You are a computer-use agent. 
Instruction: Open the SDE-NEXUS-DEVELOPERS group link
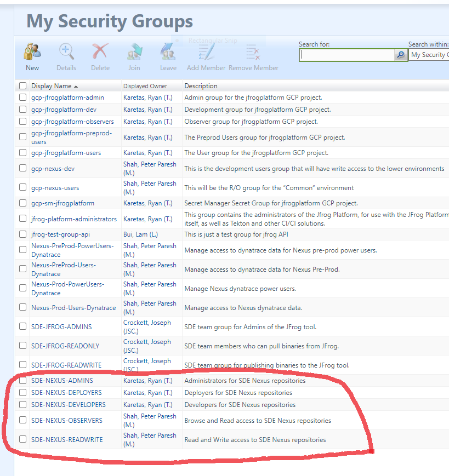(x=69, y=405)
